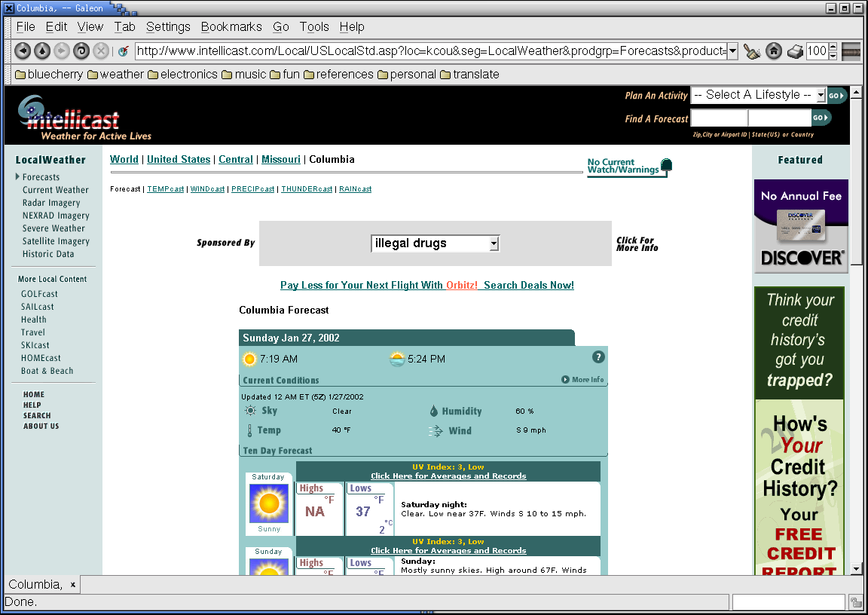Click the Saturday Sunny weather icon
This screenshot has height=615, width=868.
[269, 503]
